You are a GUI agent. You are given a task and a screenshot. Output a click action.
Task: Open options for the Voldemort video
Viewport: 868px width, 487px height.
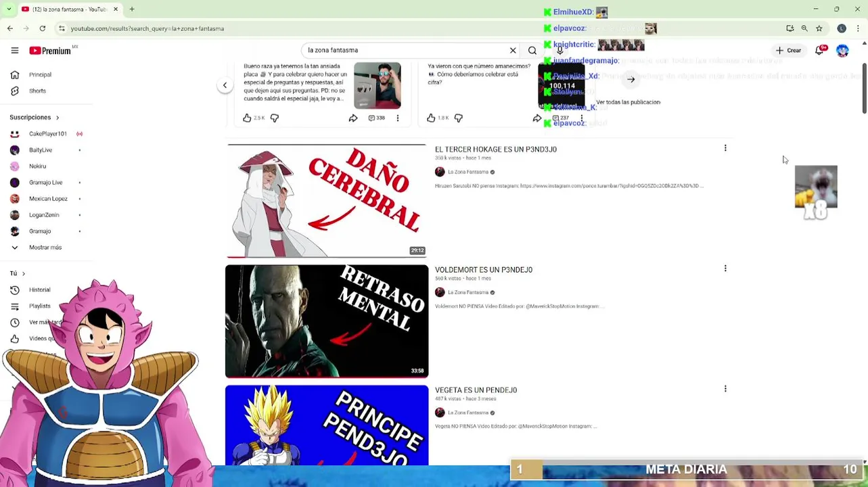coord(725,269)
